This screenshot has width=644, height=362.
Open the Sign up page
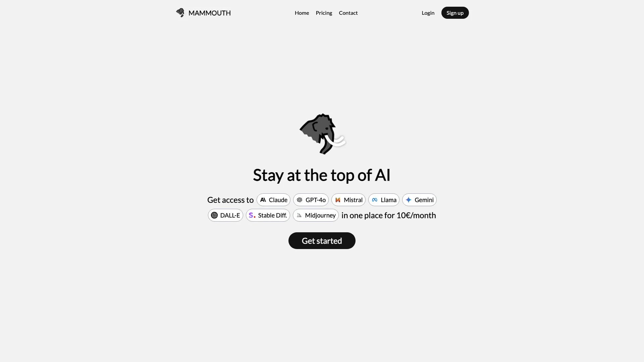click(455, 12)
